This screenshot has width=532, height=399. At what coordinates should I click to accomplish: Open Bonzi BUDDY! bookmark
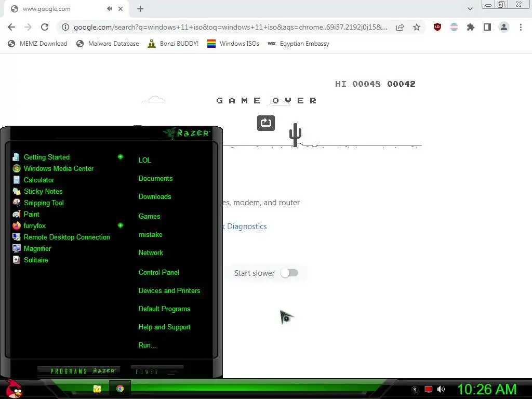(173, 44)
